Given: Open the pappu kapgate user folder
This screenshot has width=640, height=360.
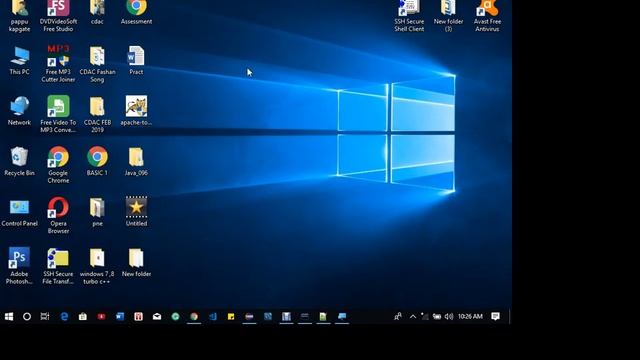Looking at the screenshot, I should point(19,16).
